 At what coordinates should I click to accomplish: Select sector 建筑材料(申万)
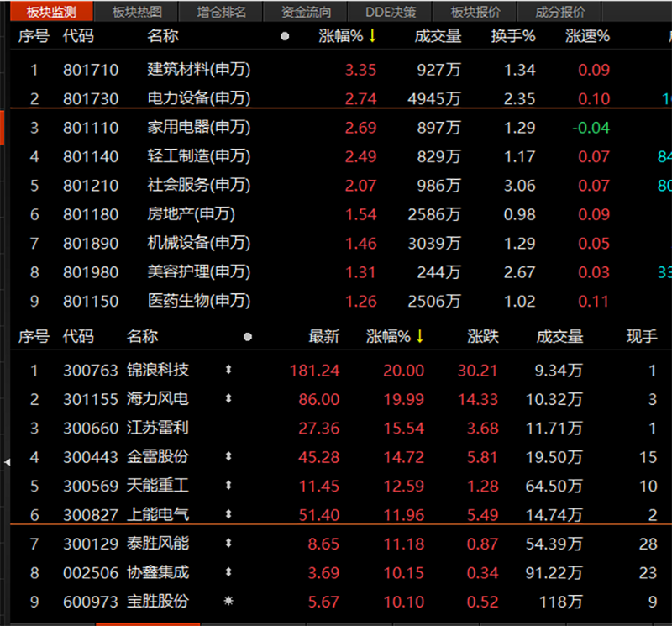tap(199, 70)
